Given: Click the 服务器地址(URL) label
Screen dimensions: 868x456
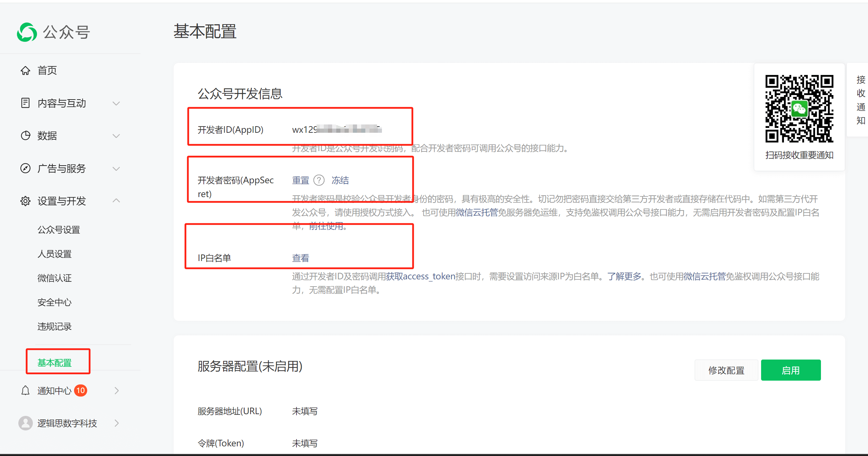Looking at the screenshot, I should click(230, 411).
